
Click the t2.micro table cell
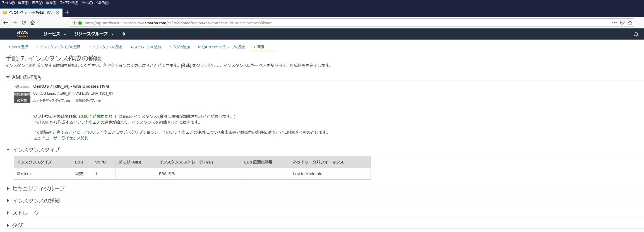coord(43,174)
